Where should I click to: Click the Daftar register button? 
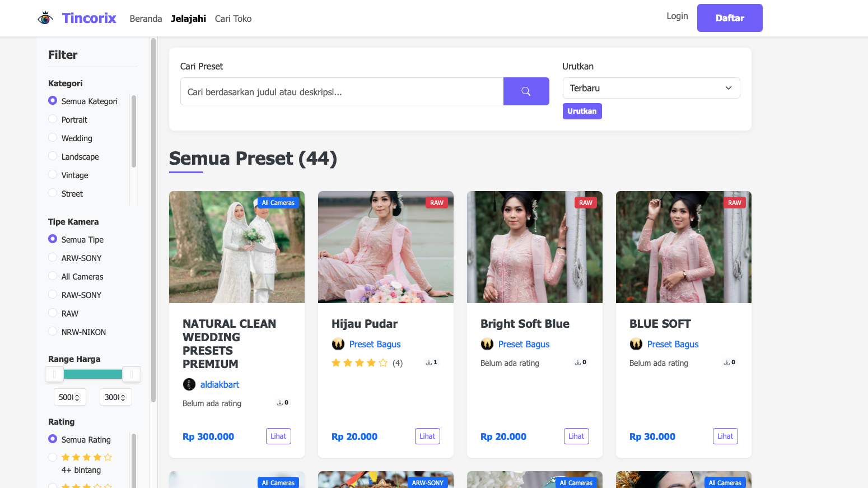729,18
